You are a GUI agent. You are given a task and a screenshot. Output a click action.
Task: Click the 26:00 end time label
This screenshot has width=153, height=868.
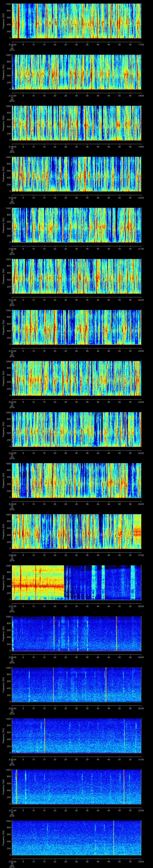[141, 504]
